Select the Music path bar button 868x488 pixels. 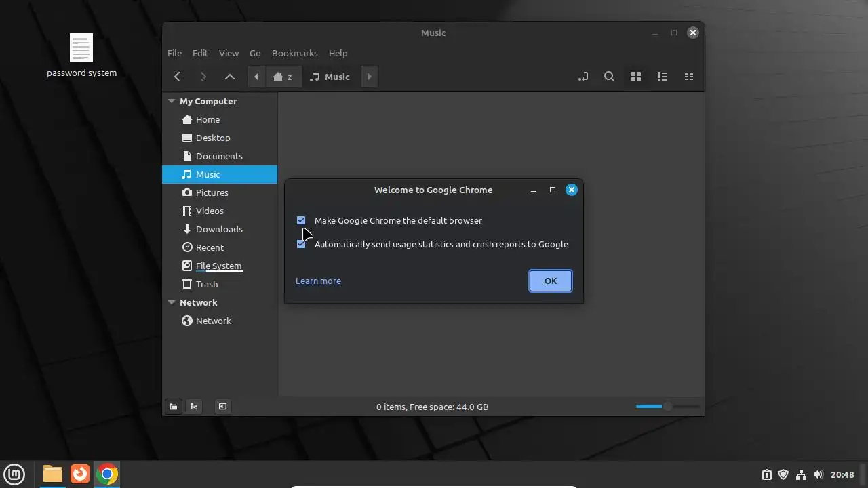330,77
